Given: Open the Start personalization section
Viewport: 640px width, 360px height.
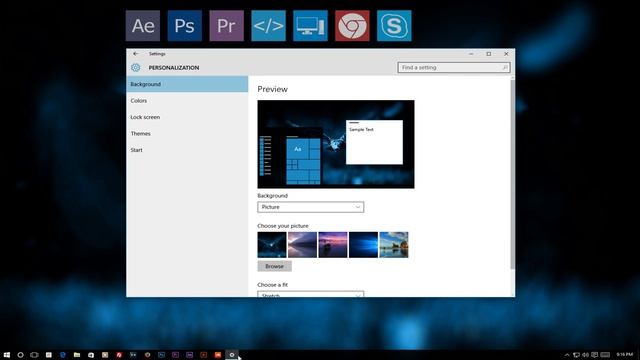Looking at the screenshot, I should [x=187, y=150].
